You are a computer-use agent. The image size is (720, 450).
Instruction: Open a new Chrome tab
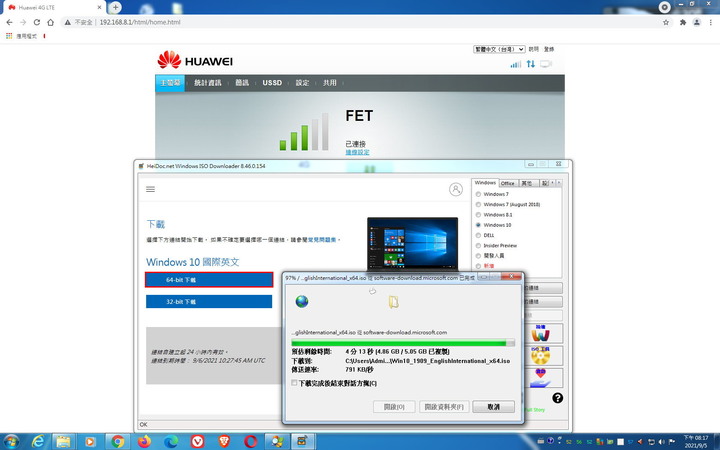(x=115, y=7)
